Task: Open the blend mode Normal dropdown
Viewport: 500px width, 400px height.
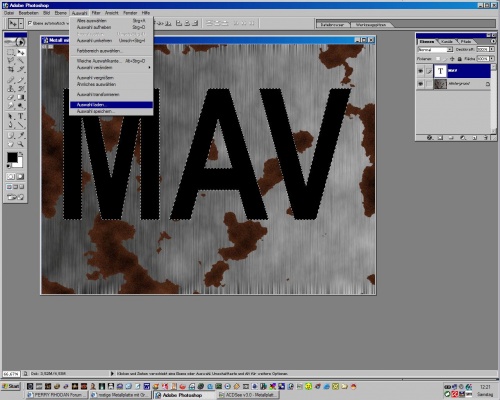Action: pyautogui.click(x=435, y=50)
